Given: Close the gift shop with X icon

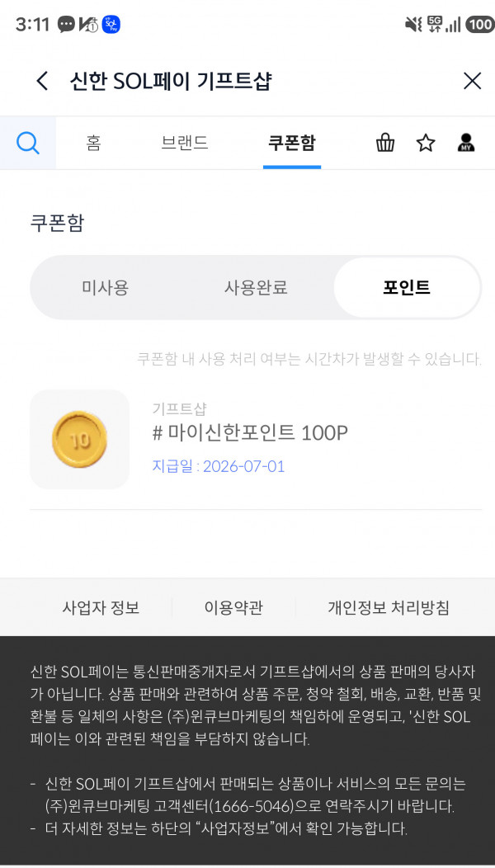Looking at the screenshot, I should (x=472, y=81).
